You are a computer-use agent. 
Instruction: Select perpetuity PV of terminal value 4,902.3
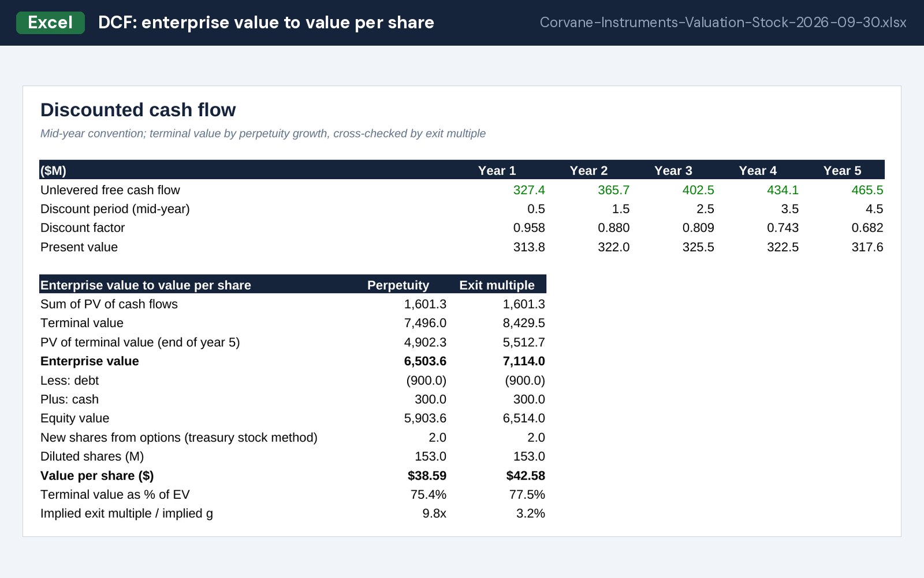click(x=425, y=342)
